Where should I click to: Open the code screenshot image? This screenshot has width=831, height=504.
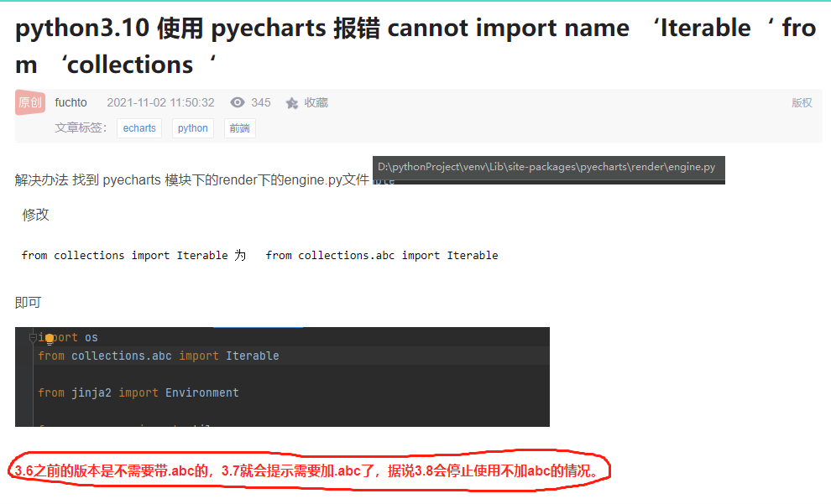coord(282,377)
